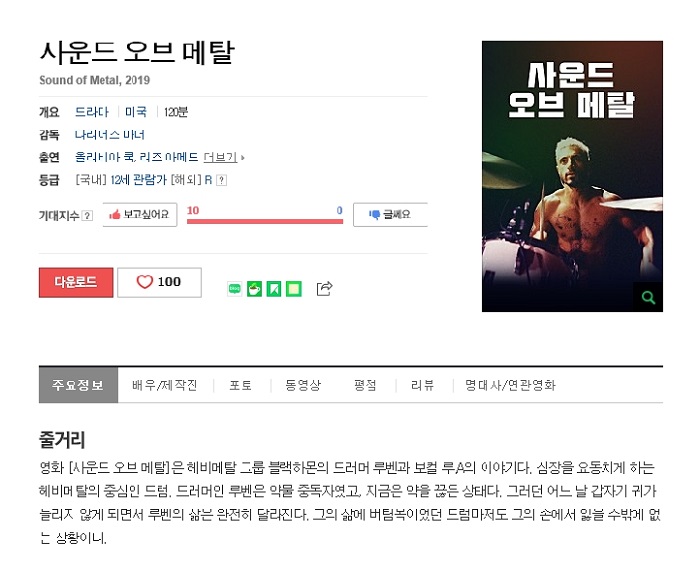Open the 배우/제작진 tab
Viewport: 700px width, 571px height.
[164, 385]
